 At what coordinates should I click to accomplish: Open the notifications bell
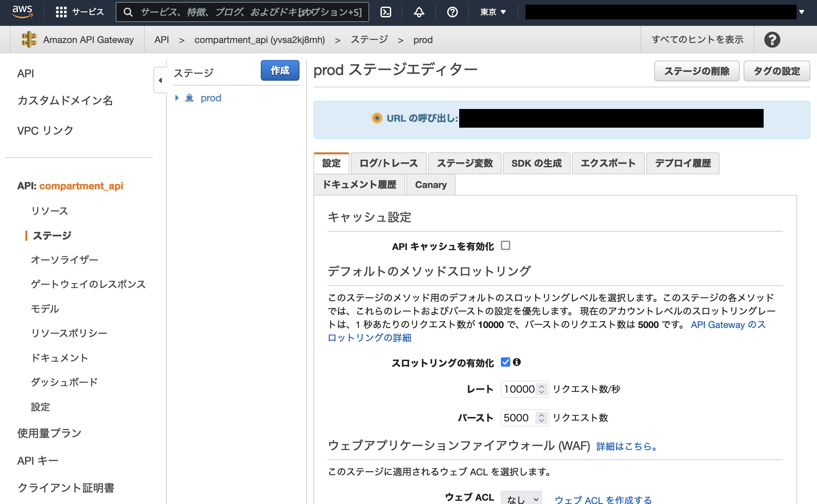tap(419, 12)
